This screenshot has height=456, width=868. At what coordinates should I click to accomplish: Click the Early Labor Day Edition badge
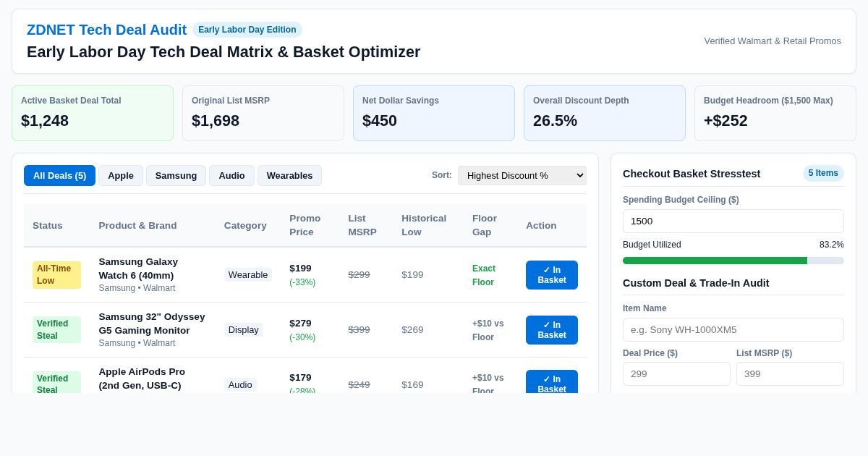pyautogui.click(x=247, y=30)
